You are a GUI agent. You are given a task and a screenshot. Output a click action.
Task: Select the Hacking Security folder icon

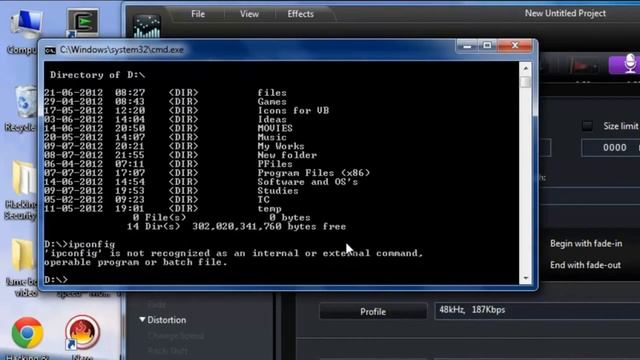pyautogui.click(x=21, y=190)
